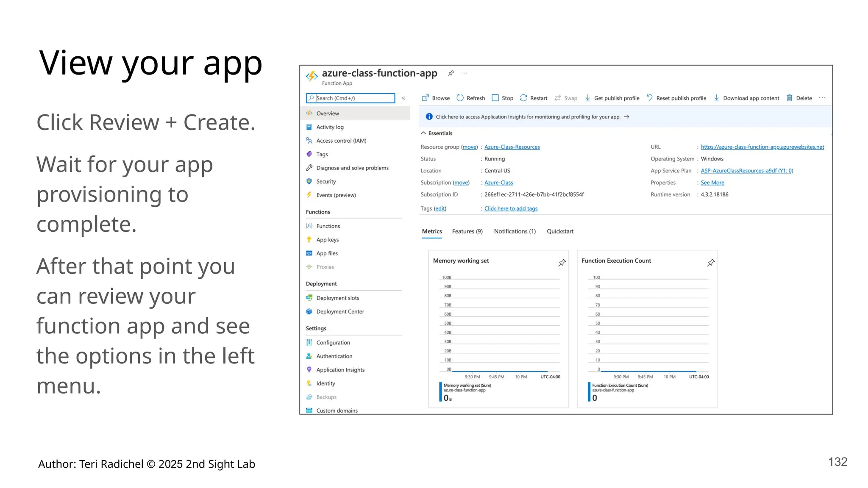Screen dimensions: 868x488
Task: Click the Delete trash icon
Action: point(789,98)
